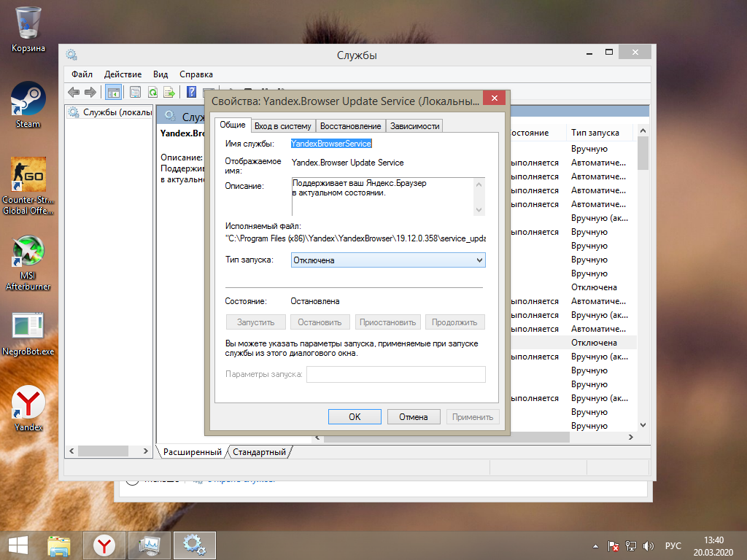
Task: Open the Windows Start button
Action: pyautogui.click(x=18, y=545)
